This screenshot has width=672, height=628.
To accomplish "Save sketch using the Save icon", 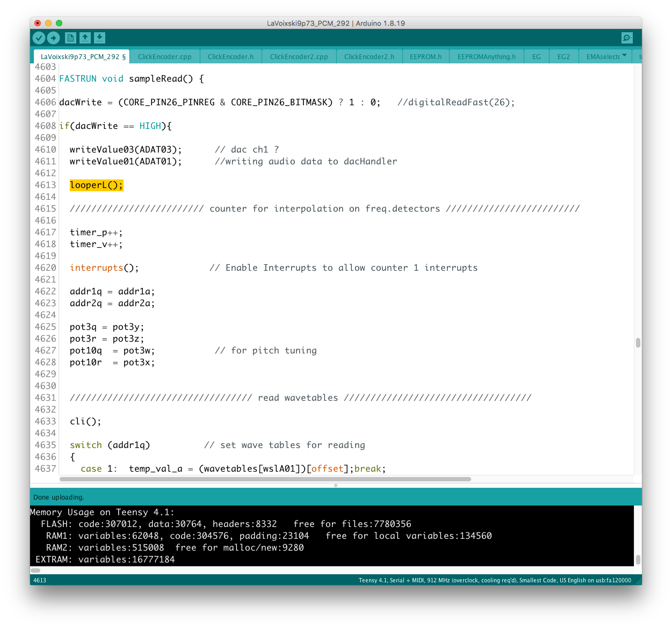I will click(x=99, y=38).
